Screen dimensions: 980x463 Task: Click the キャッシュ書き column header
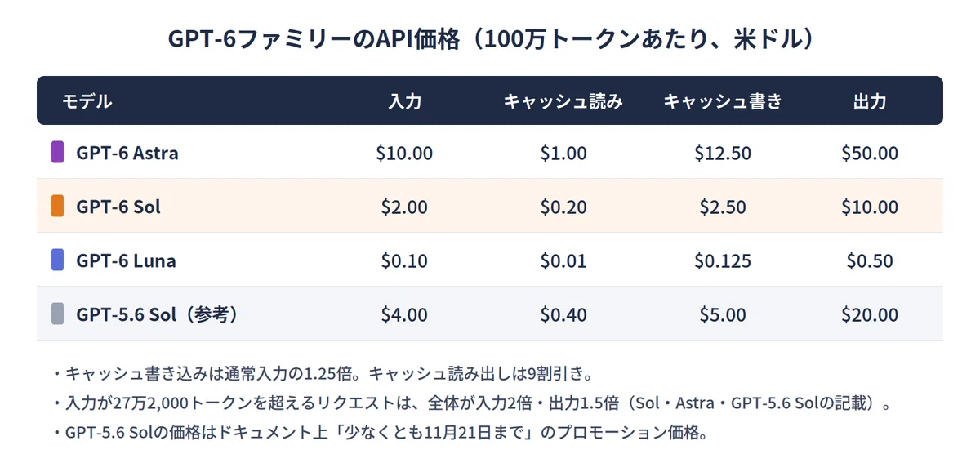click(723, 101)
